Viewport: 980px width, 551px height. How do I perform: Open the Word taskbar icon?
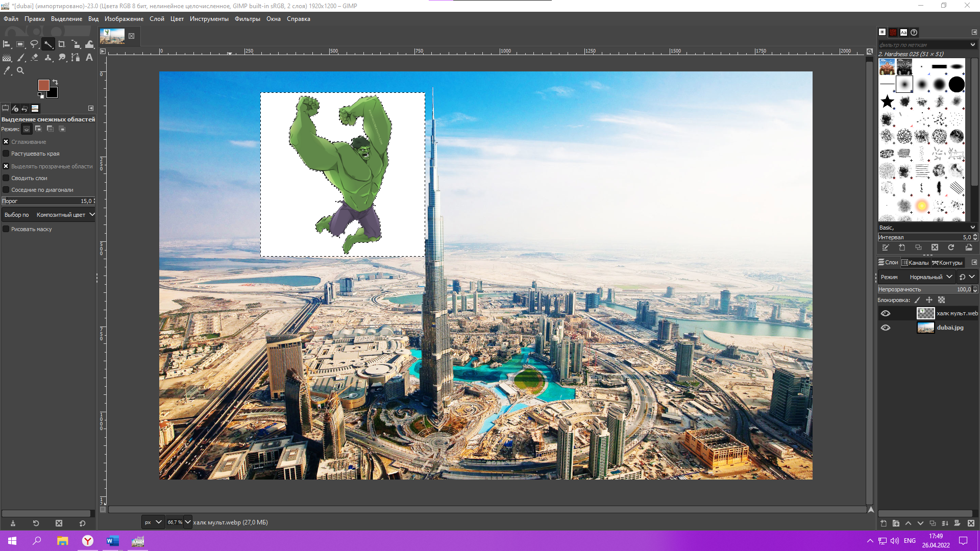point(113,541)
